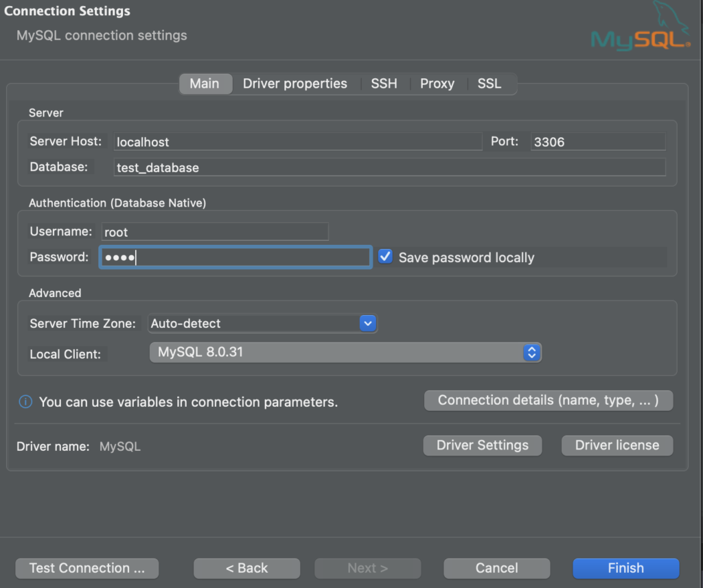Select the Main tab
This screenshot has width=703, height=588.
(204, 84)
